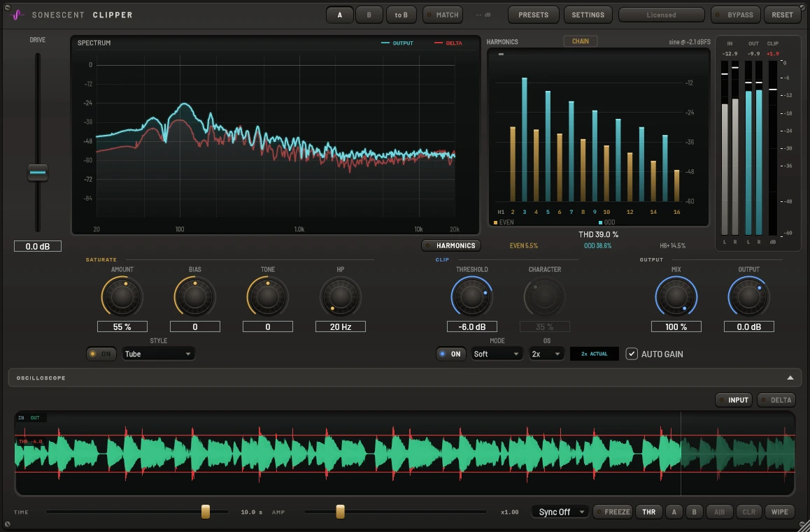Click the A|B compare button

coord(719,512)
